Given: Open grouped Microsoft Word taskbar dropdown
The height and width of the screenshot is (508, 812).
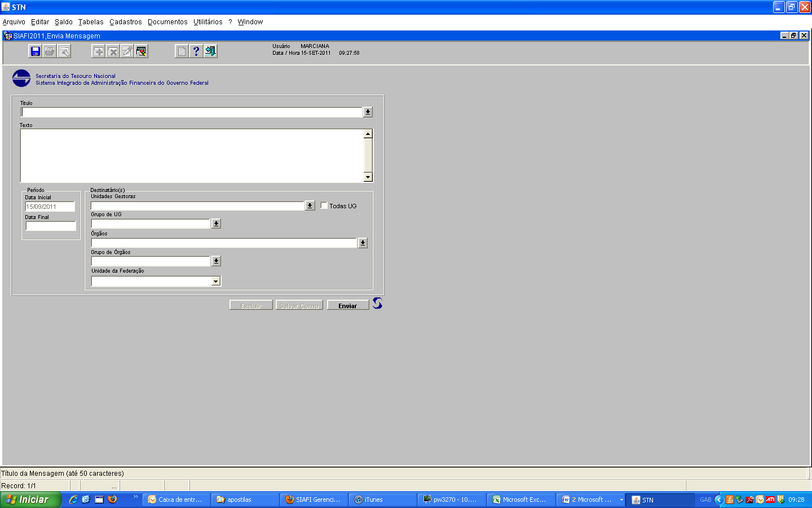Looking at the screenshot, I should point(621,500).
